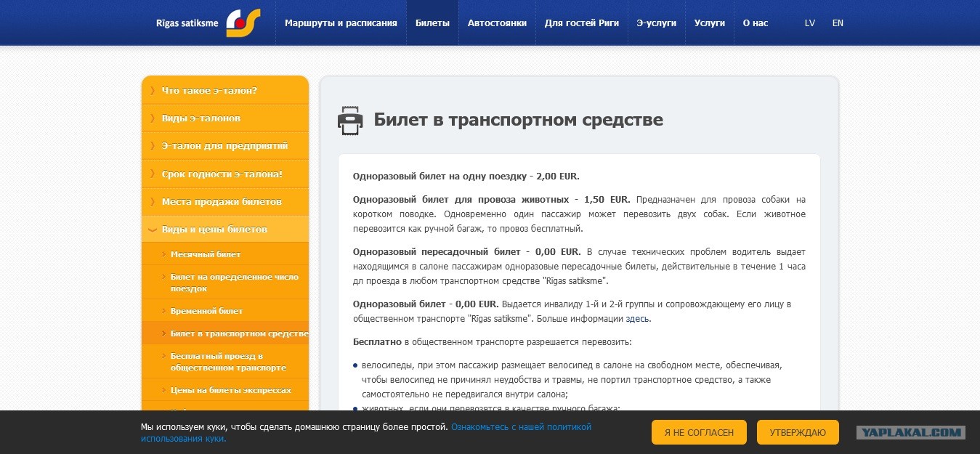
Task: Open Бесплатный проезд в общественном транспорте
Action: pyautogui.click(x=225, y=362)
